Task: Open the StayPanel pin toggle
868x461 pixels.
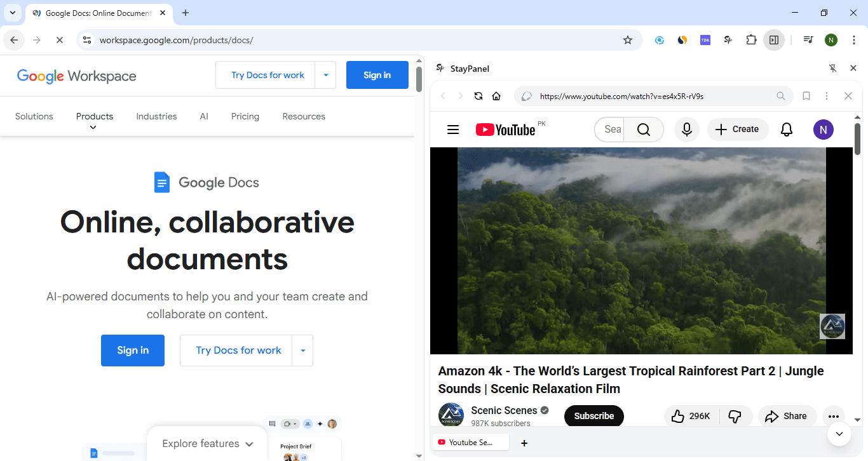Action: (832, 68)
